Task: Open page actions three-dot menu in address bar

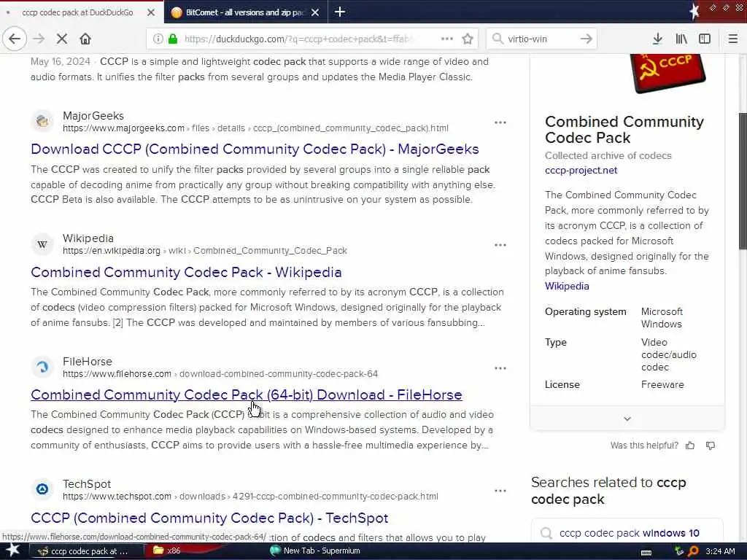Action: coord(447,39)
